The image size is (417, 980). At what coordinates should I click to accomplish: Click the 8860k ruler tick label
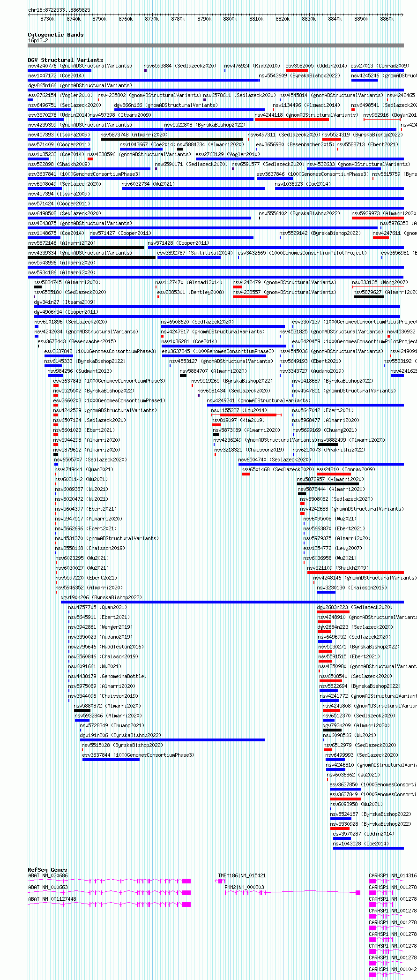point(387,19)
